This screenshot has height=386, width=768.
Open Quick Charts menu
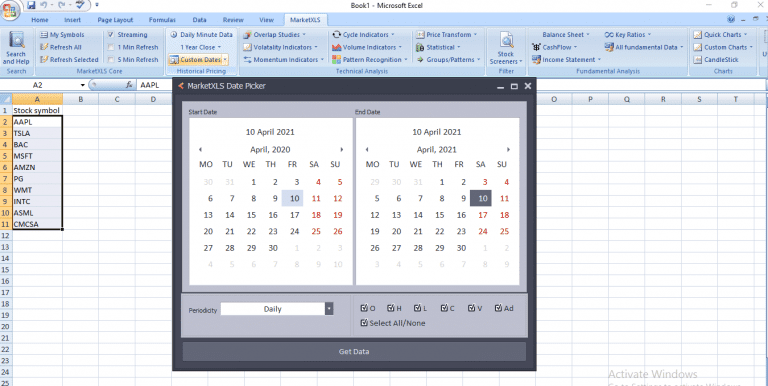(720, 35)
